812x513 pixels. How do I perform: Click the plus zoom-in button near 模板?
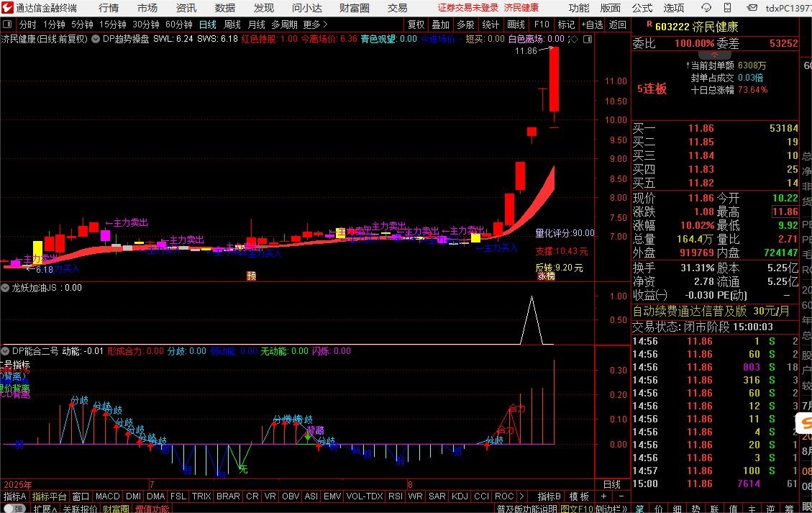coord(604,496)
